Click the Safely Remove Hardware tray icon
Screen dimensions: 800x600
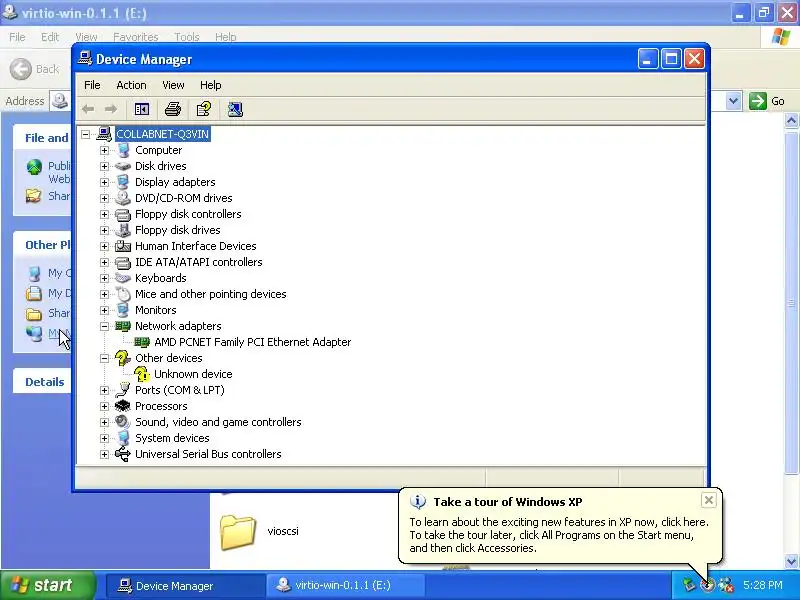(x=689, y=585)
